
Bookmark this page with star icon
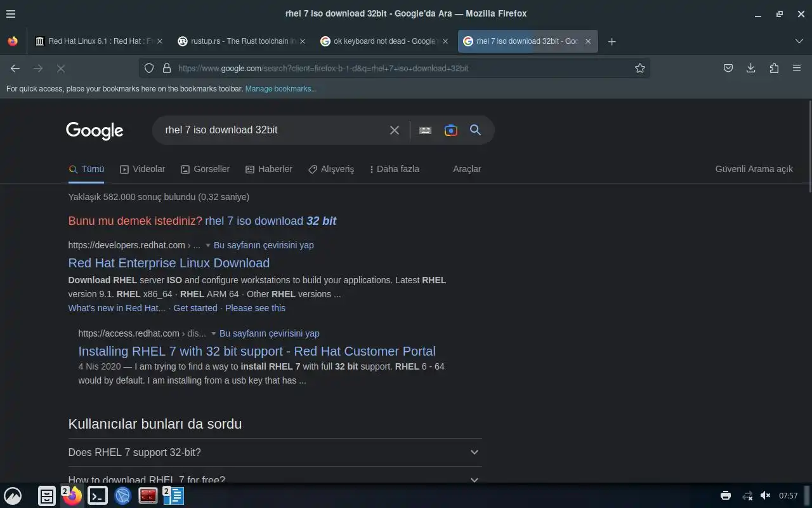pyautogui.click(x=640, y=68)
